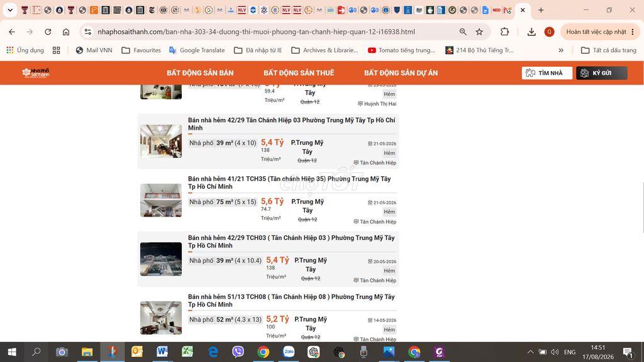The width and height of the screenshot is (644, 362).
Task: Open the tab groups grid icon in bookmarks bar
Action: pyautogui.click(x=56, y=50)
